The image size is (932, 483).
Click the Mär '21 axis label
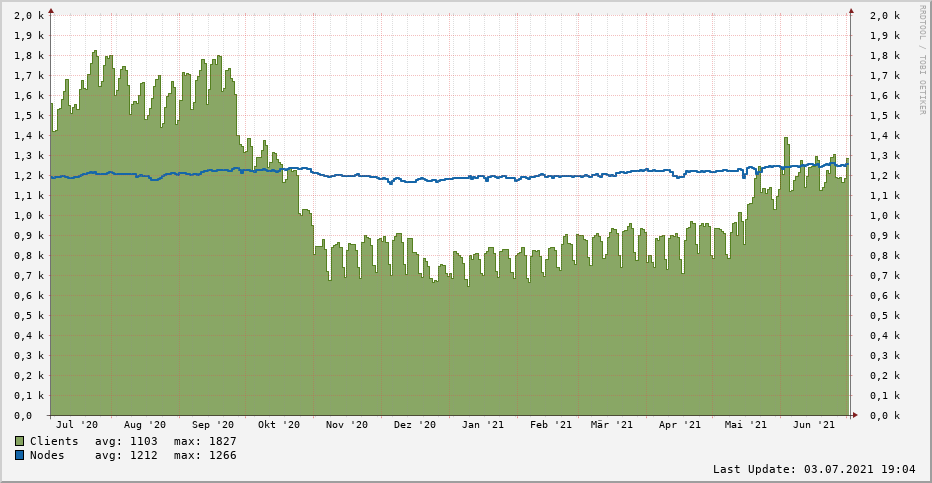point(612,425)
